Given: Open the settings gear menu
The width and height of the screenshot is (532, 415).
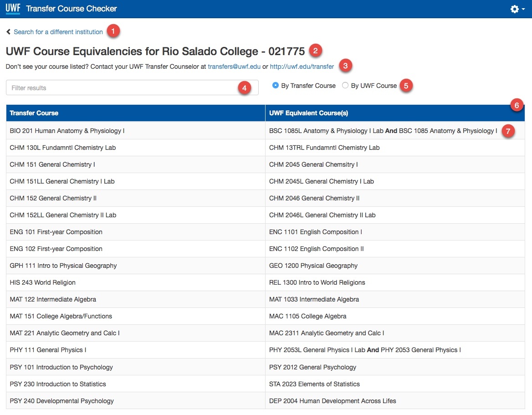Looking at the screenshot, I should [x=517, y=9].
